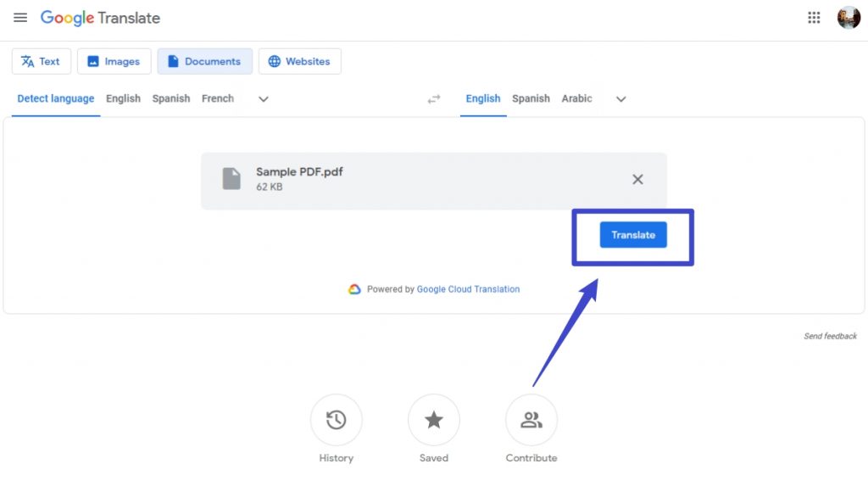Set Arabic as target language
Viewport: 868px width, 503px height.
coord(576,98)
